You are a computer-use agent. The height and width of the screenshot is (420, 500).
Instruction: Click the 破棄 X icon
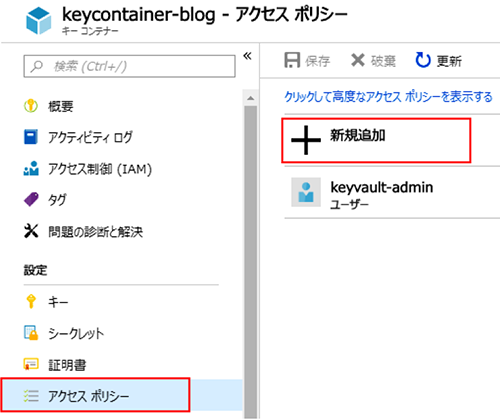click(358, 60)
